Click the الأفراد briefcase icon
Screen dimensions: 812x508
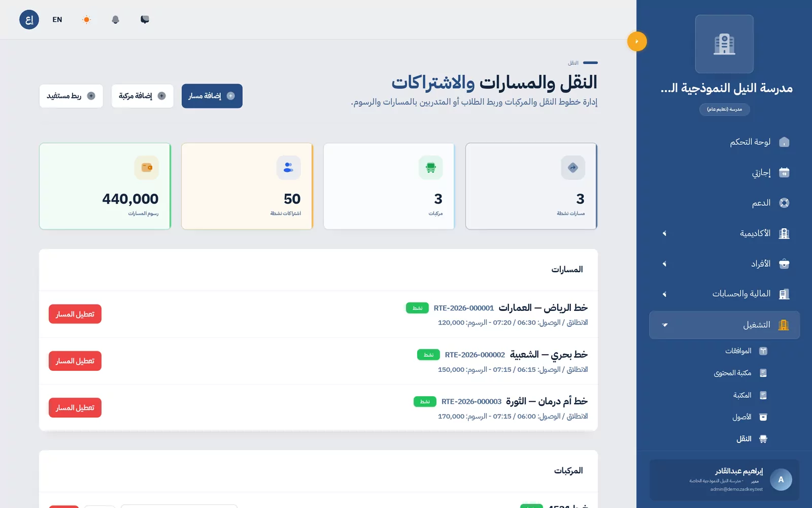pos(784,264)
